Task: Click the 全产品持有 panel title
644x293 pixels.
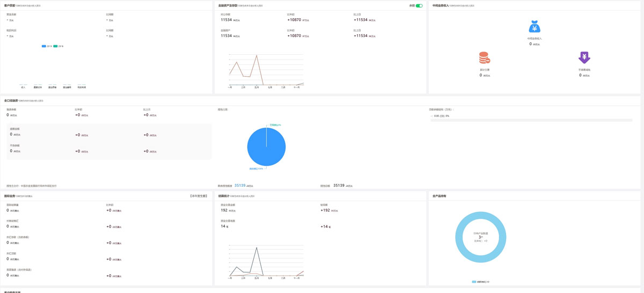Action: (x=439, y=196)
